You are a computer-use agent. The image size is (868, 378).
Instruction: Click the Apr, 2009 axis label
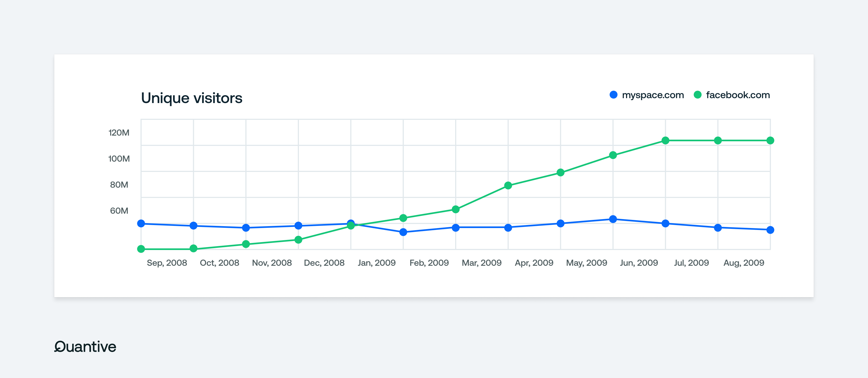point(534,263)
